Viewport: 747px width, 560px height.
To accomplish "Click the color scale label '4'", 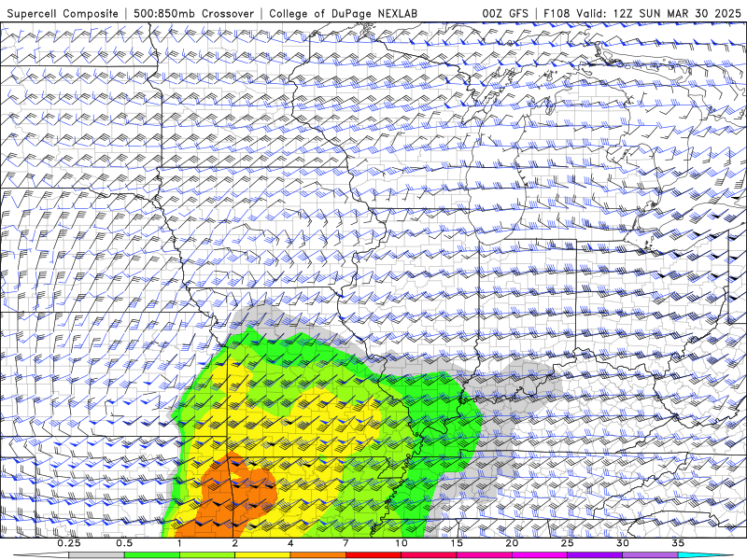I will pos(290,543).
